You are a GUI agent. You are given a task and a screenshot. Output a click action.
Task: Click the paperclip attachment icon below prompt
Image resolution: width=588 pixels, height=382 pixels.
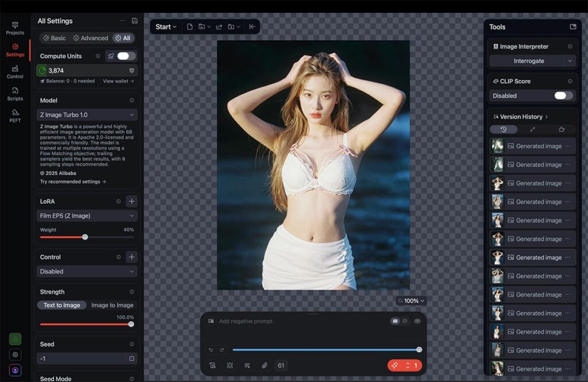[x=264, y=365]
